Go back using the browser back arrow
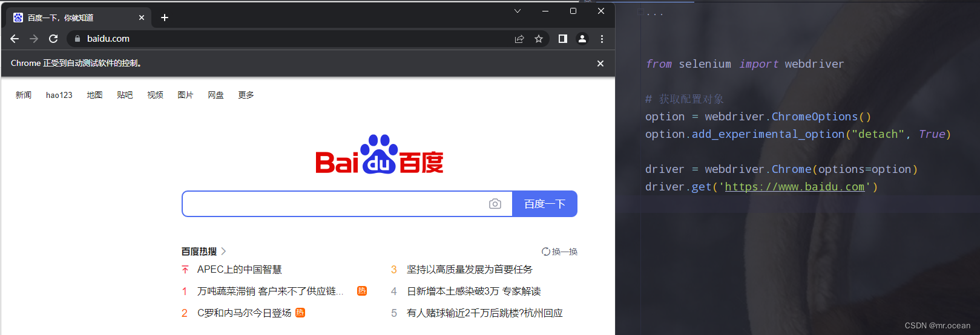 [15, 39]
